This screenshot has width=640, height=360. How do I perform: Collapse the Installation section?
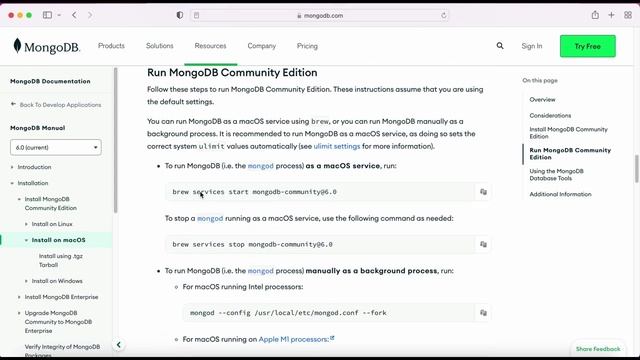click(12, 183)
